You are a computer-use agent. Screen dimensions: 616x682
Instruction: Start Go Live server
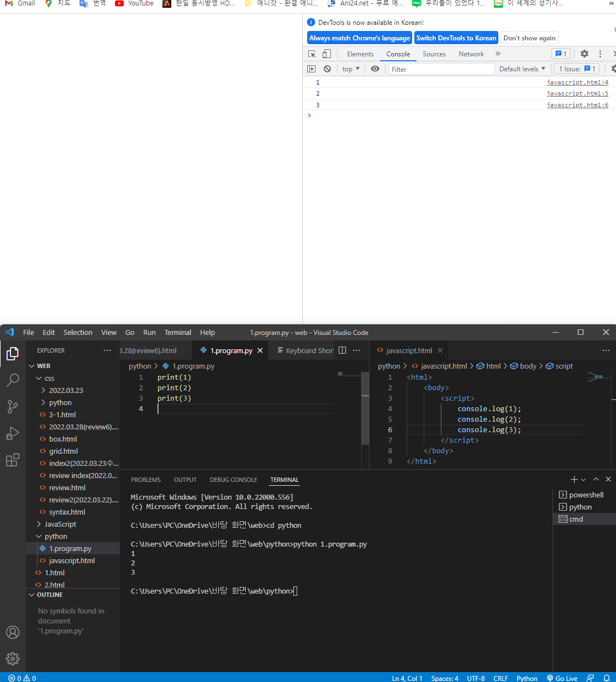tap(562, 678)
